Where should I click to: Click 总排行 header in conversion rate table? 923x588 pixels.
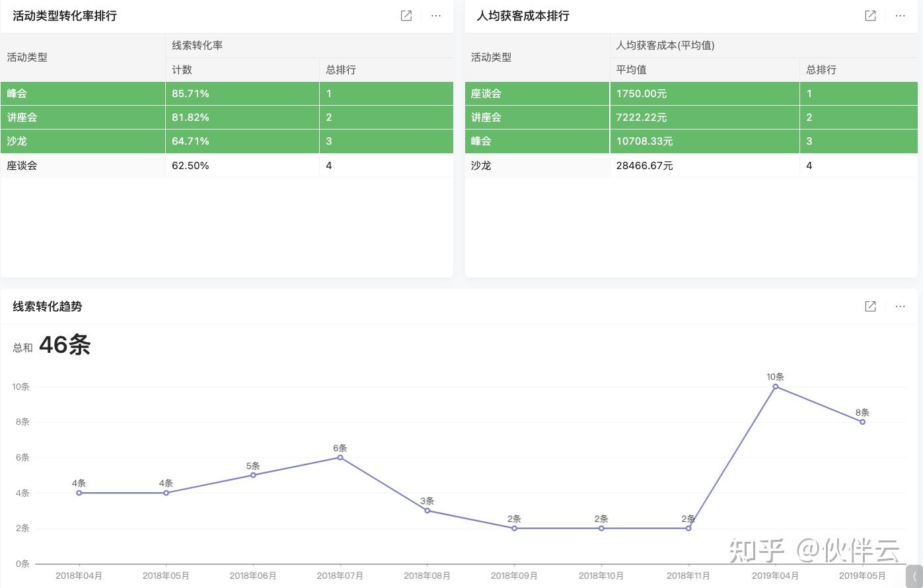(341, 69)
